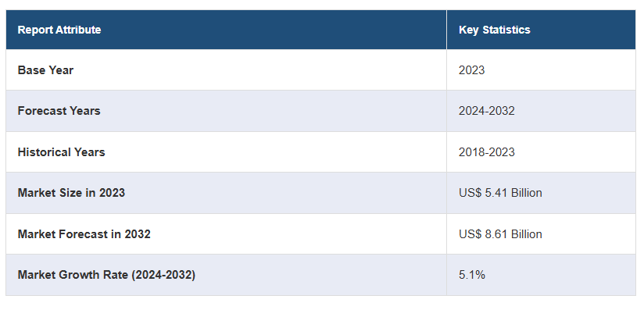644x310 pixels.
Task: Click the 2023 base year value
Action: (x=471, y=70)
